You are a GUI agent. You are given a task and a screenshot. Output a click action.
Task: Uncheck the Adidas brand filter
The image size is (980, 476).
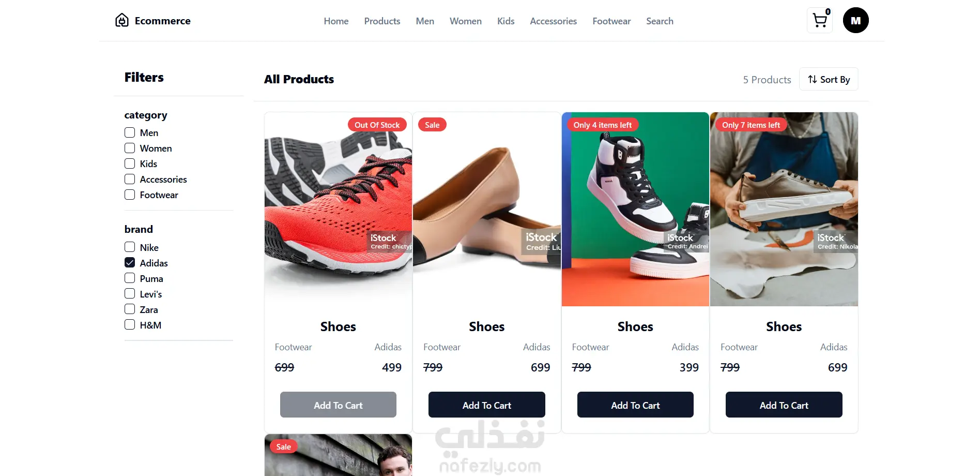point(130,262)
